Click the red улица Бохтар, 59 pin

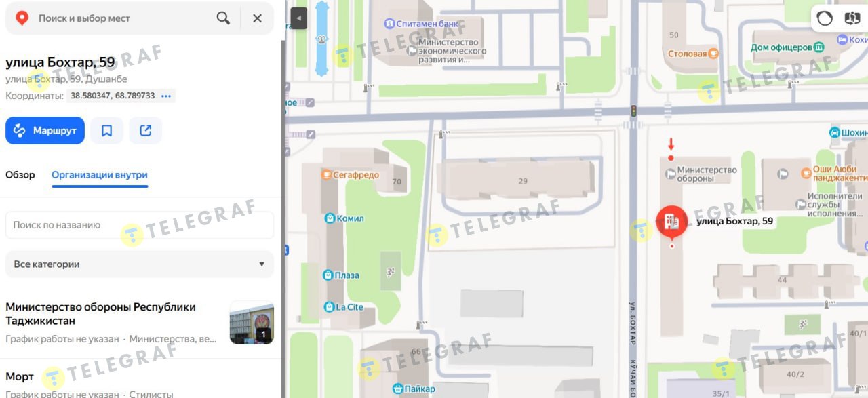click(672, 222)
